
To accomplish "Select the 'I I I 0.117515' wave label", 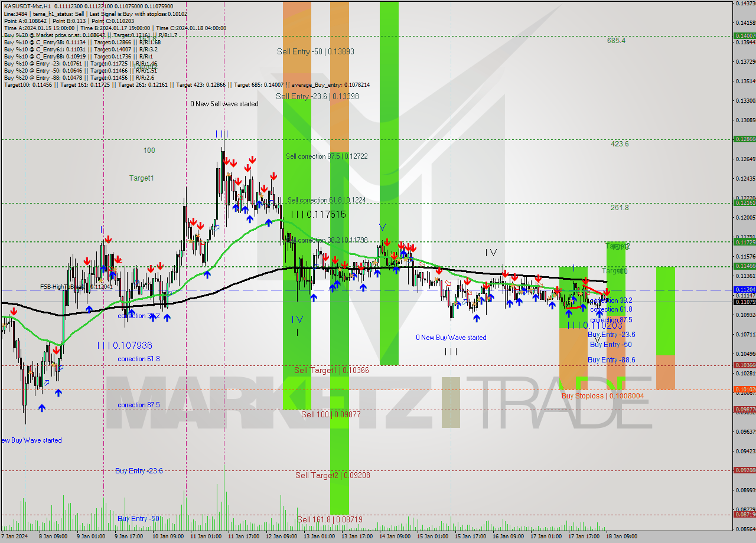I will [318, 215].
